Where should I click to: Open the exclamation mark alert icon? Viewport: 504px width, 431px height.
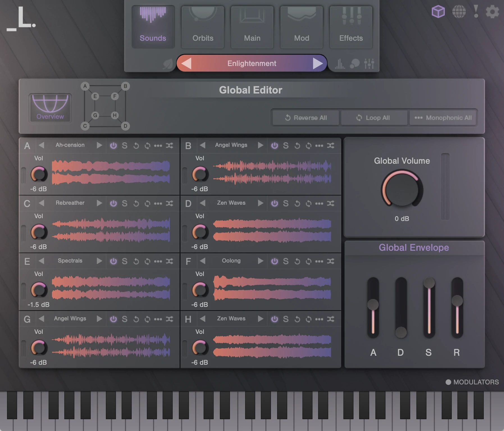click(476, 12)
